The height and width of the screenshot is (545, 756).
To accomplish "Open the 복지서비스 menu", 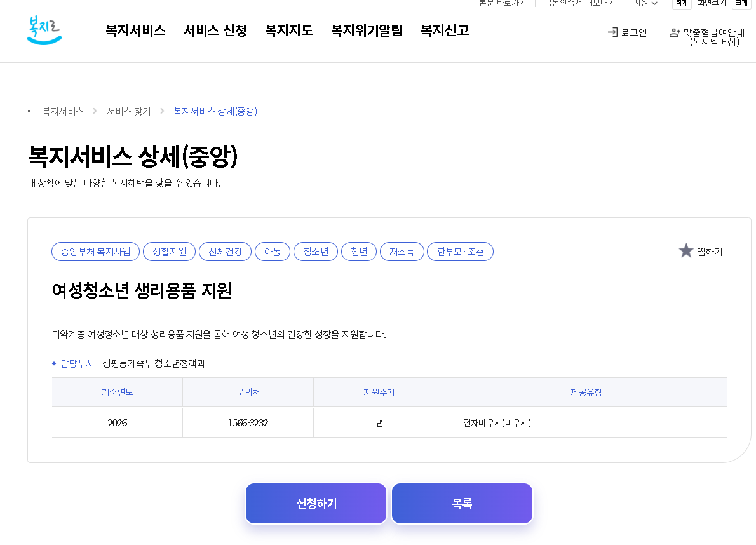I will (135, 30).
